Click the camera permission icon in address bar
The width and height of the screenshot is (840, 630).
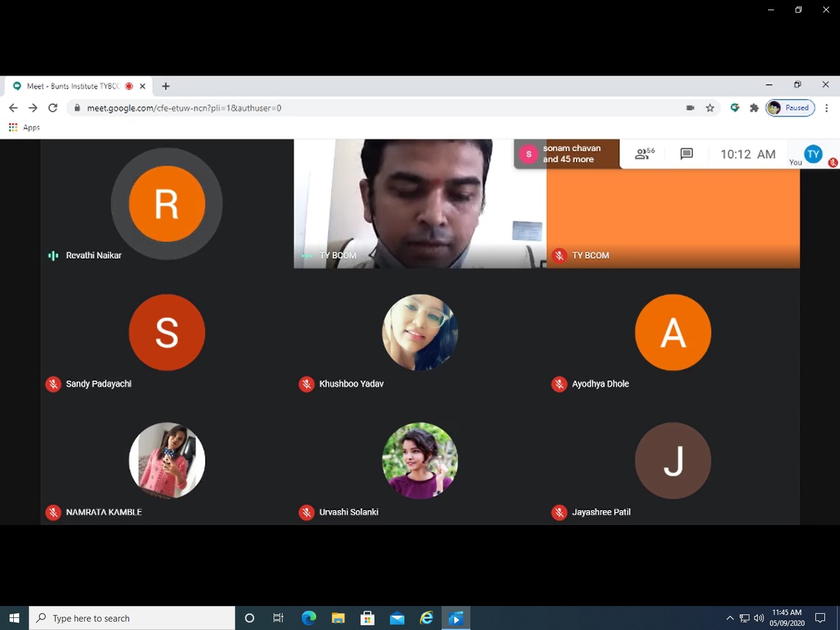pos(690,108)
